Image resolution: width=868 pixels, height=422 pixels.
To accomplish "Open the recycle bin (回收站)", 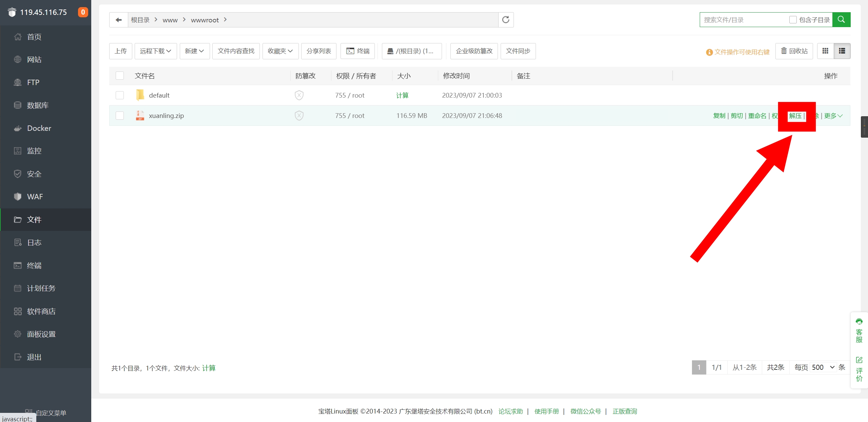I will (794, 51).
